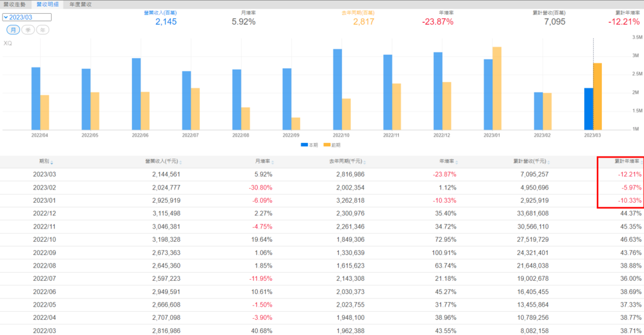Select the dark blue 2023/03 current bar
644x335 pixels.
click(x=589, y=109)
